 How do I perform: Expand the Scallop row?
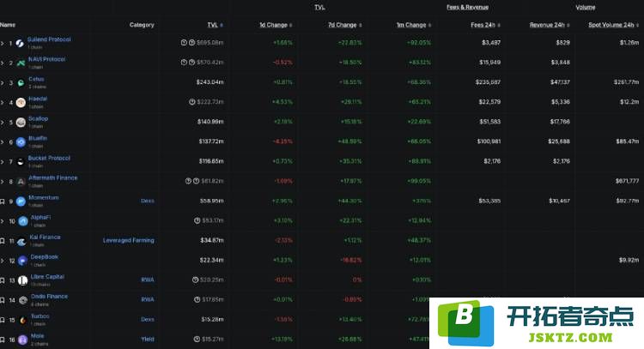pyautogui.click(x=2, y=123)
